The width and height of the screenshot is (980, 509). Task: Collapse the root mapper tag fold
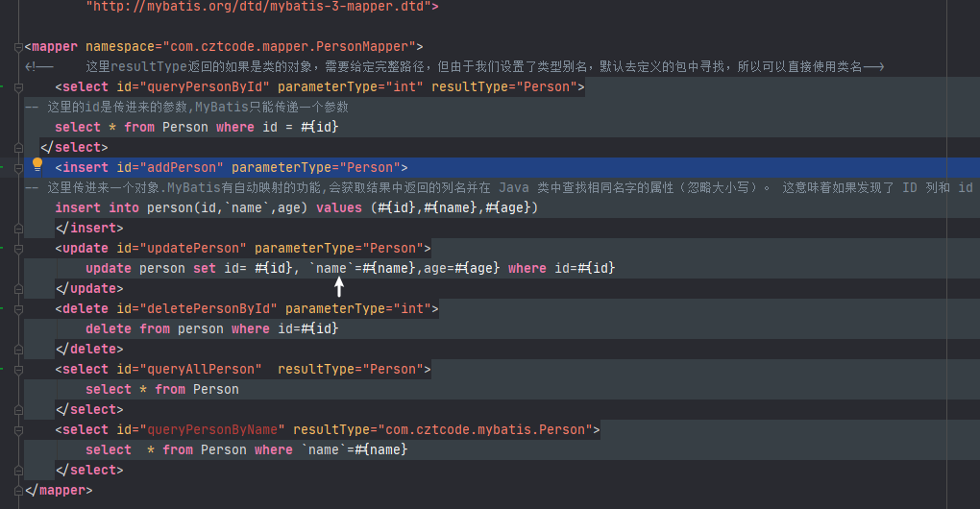pos(20,47)
